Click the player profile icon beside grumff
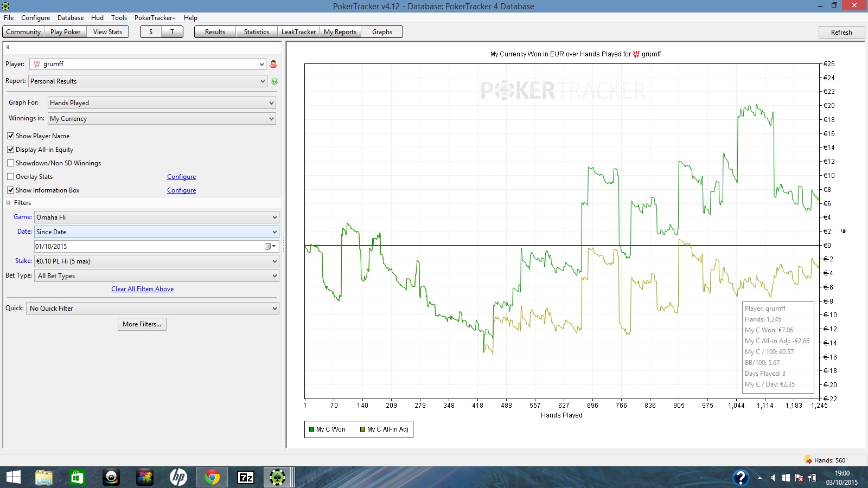This screenshot has height=488, width=868. click(273, 64)
